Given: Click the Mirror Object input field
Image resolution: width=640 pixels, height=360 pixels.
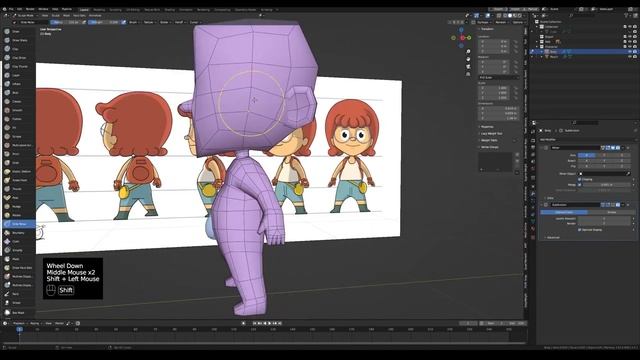Looking at the screenshot, I should pos(604,174).
